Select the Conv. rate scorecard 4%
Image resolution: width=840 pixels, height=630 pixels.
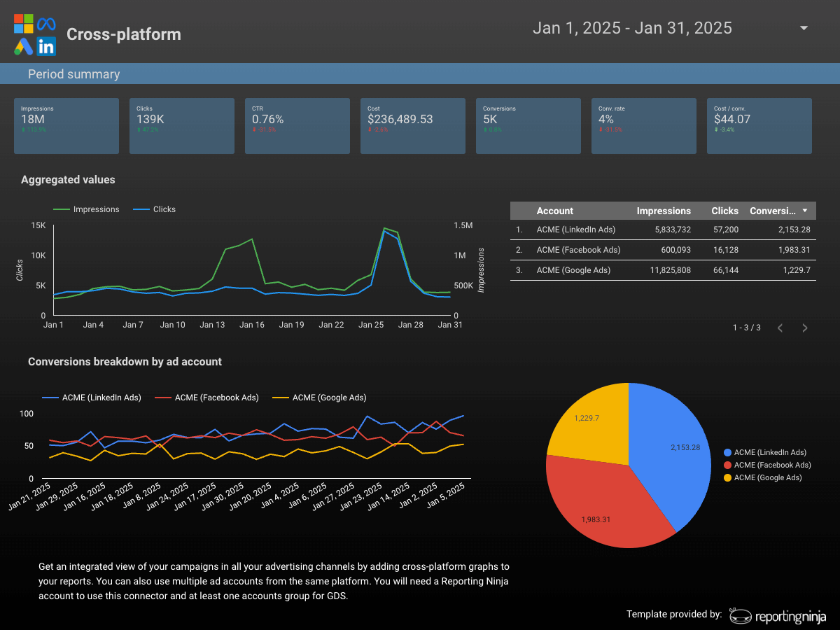tap(644, 126)
